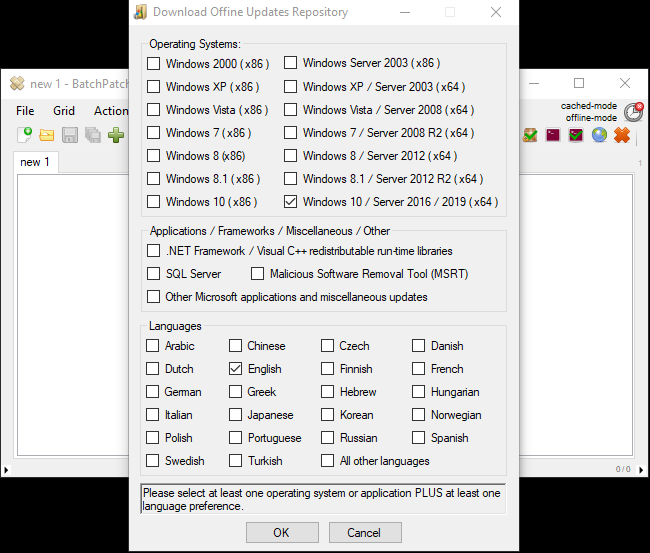This screenshot has height=553, width=650.
Task: Check Windows 8 / Server 2012 (x64)
Action: (290, 155)
